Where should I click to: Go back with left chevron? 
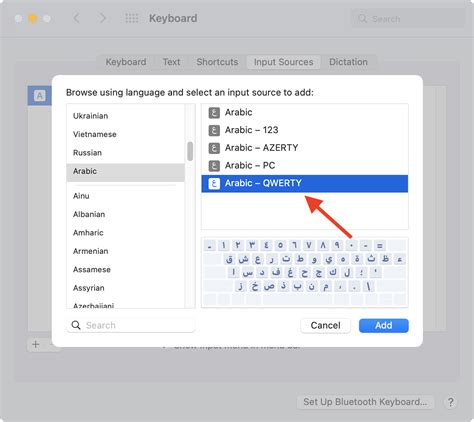76,18
